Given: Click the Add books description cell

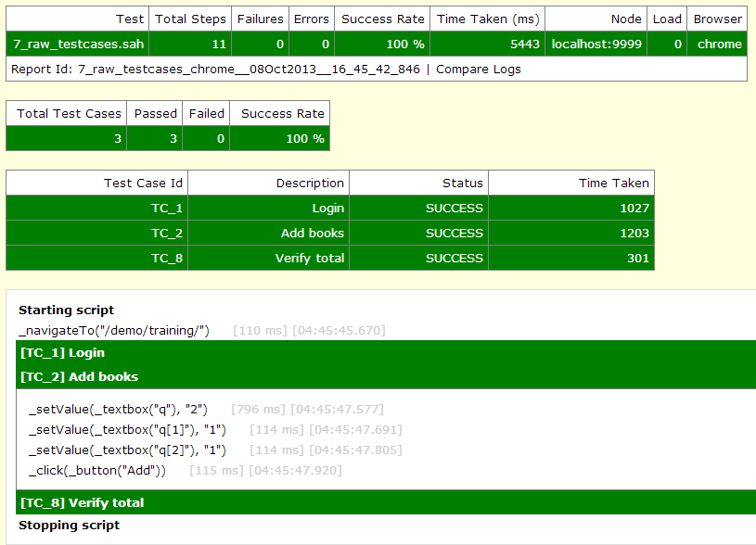Looking at the screenshot, I should point(312,234).
